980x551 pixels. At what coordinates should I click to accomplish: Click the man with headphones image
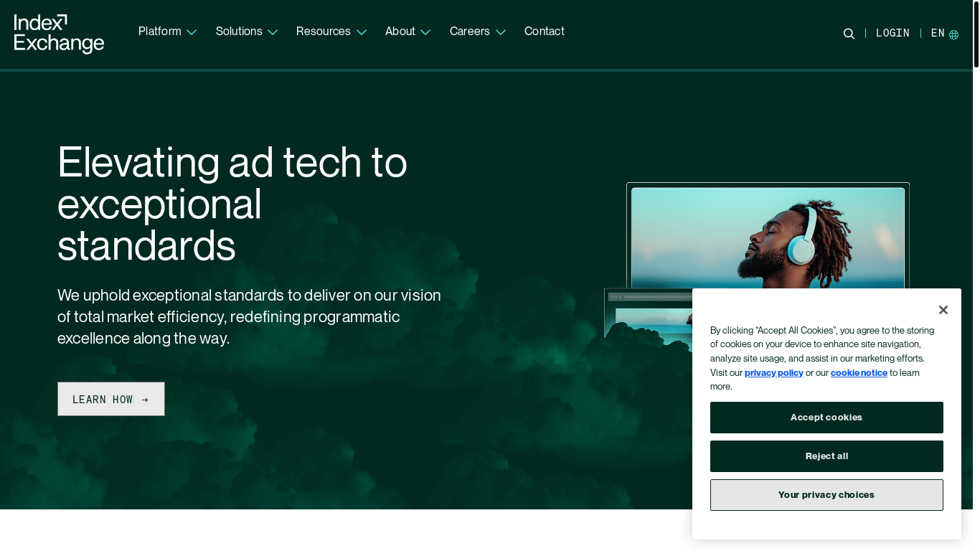click(768, 238)
